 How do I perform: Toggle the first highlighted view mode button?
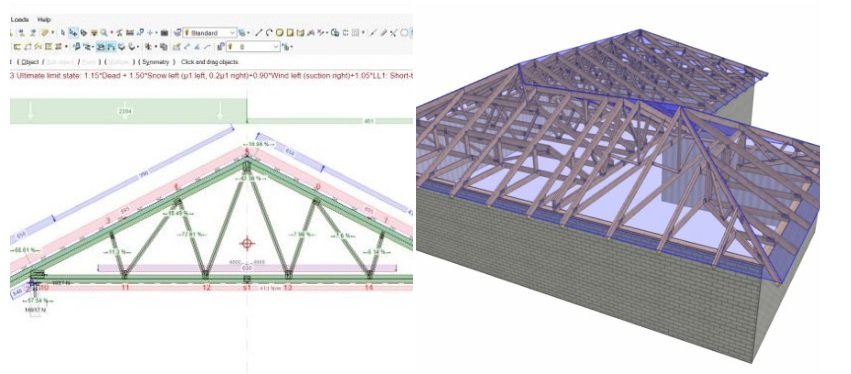pyautogui.click(x=101, y=47)
